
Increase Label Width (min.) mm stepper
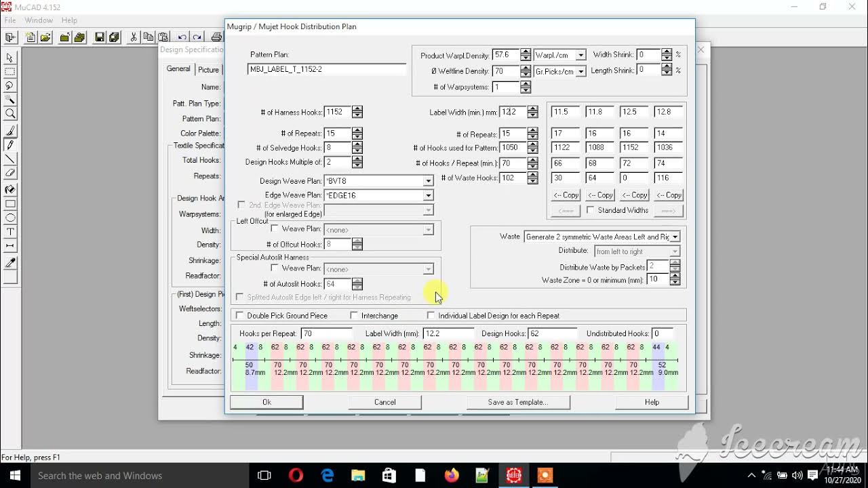(x=532, y=109)
